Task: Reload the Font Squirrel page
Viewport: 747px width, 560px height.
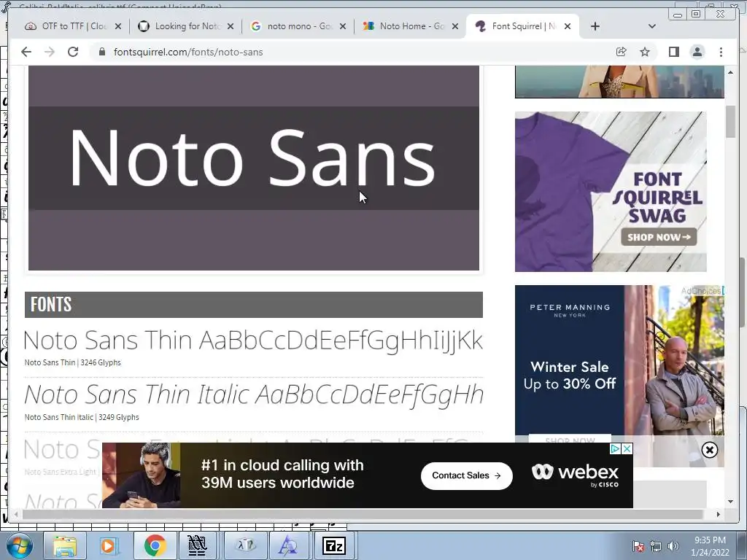Action: coord(73,52)
